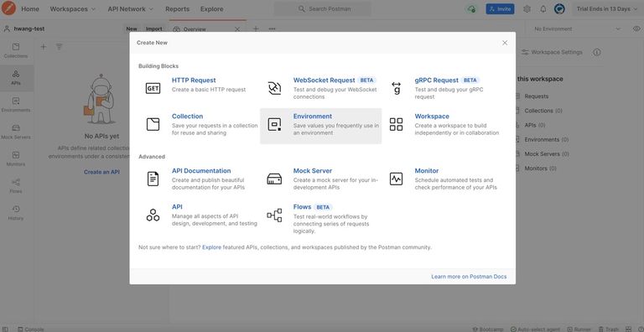Image resolution: width=644 pixels, height=332 pixels.
Task: Click the hwang-test workspace name
Action: 29,29
